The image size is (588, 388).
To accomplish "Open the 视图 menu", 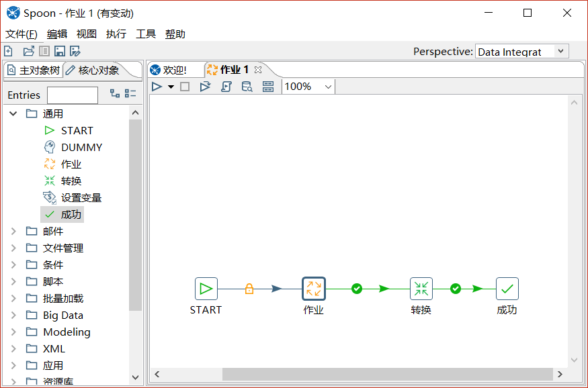I will coord(87,34).
